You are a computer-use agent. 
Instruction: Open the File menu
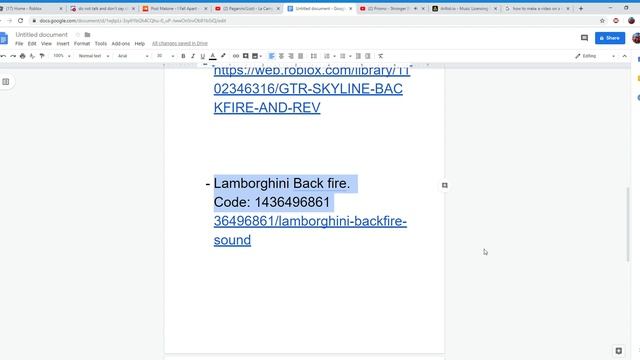[x=19, y=44]
